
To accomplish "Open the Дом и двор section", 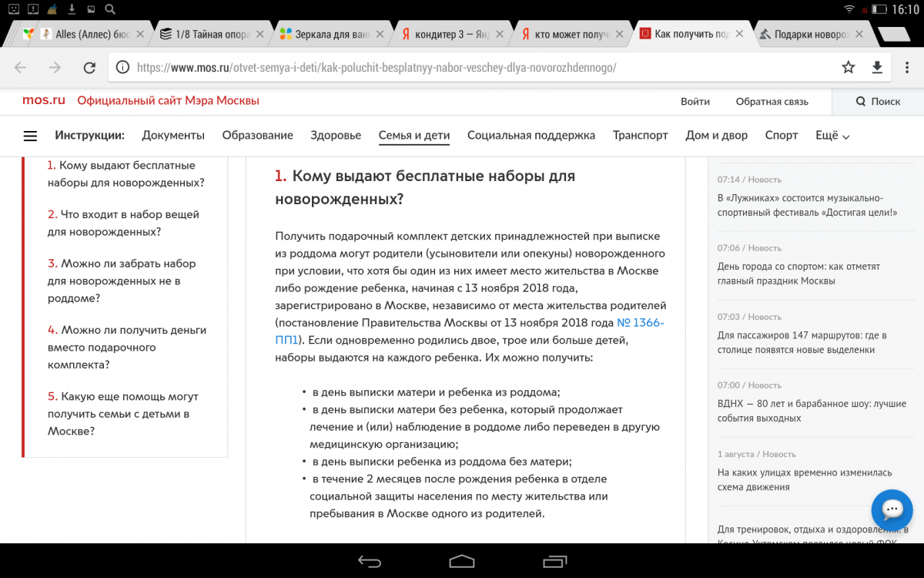I will coord(717,136).
